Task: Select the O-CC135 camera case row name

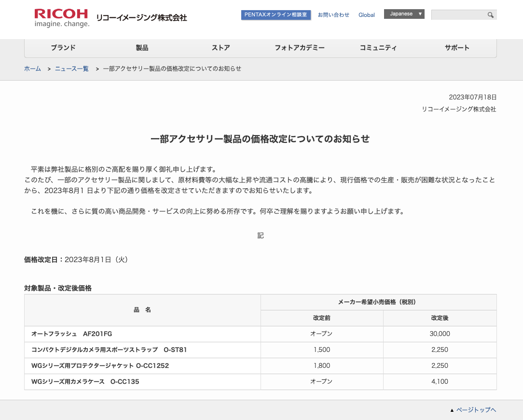Action: tap(85, 381)
